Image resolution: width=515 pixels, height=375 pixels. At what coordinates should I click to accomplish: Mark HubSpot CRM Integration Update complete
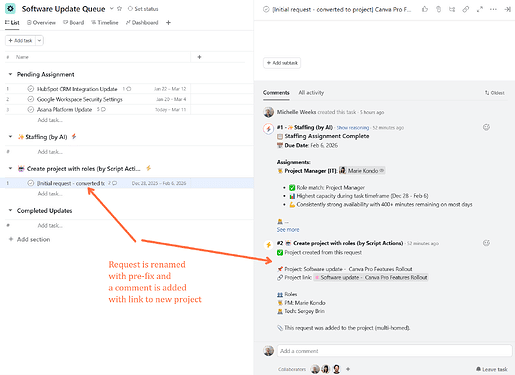coord(31,89)
